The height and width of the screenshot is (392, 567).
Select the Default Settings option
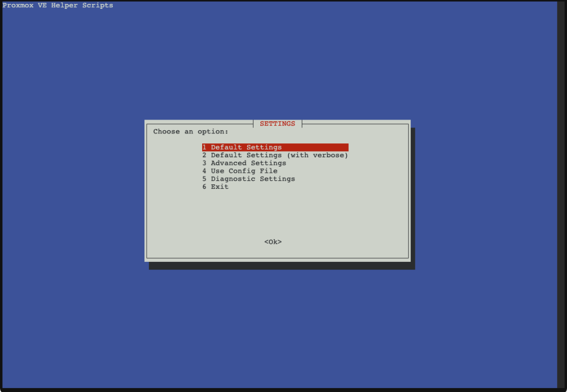[x=275, y=147]
